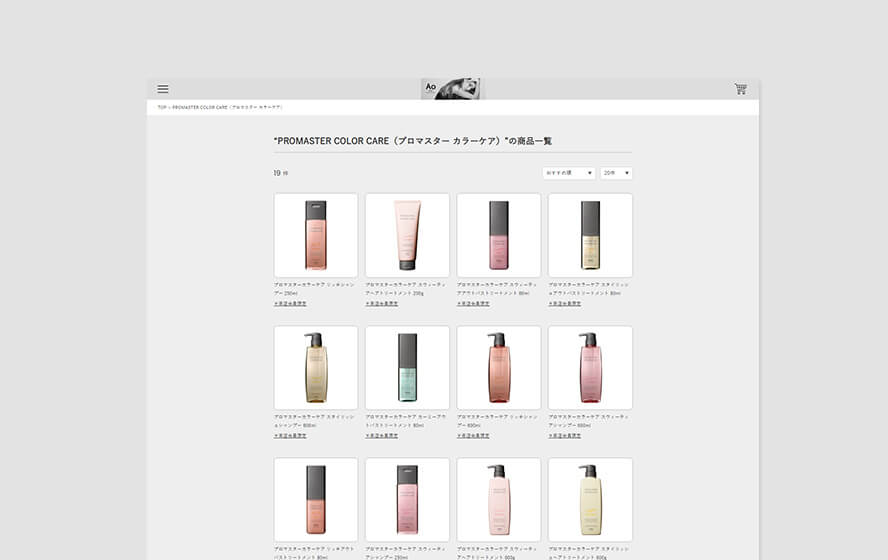Click the Rich Shampoo 250ml product name

315,289
